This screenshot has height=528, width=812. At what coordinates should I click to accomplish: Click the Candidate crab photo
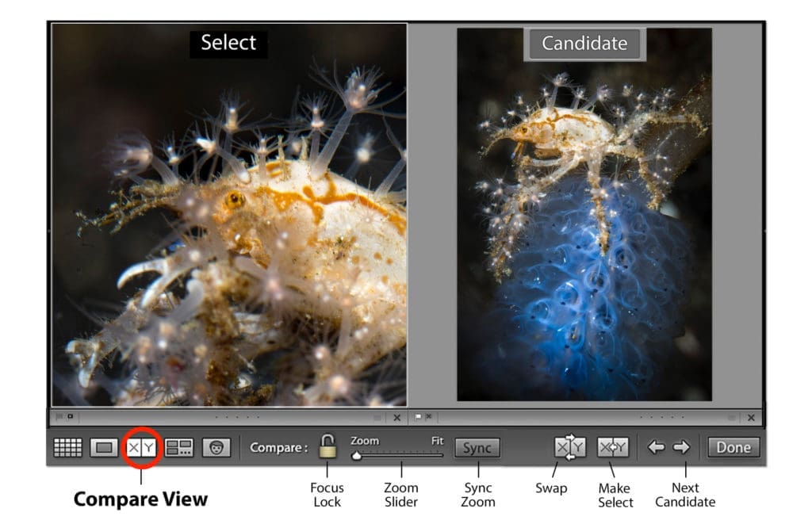click(x=584, y=215)
